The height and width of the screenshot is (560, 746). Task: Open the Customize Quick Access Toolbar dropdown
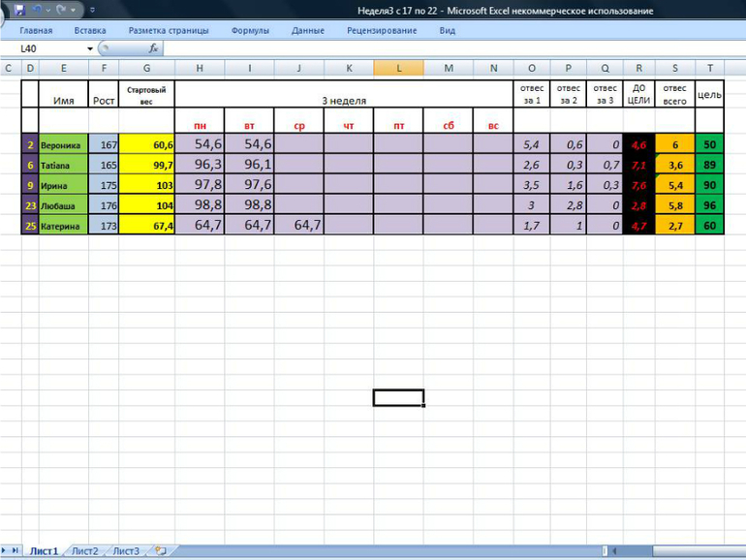[x=92, y=10]
